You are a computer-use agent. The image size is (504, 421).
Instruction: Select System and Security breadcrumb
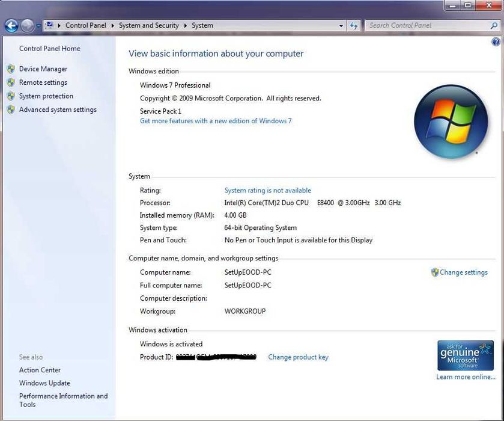[x=149, y=25]
